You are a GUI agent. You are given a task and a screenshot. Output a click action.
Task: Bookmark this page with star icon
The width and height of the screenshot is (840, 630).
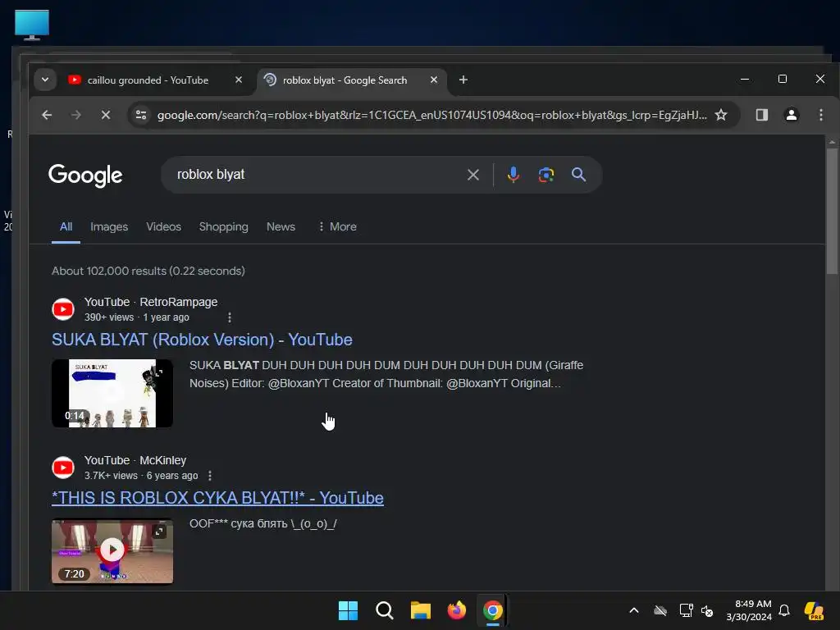point(721,115)
